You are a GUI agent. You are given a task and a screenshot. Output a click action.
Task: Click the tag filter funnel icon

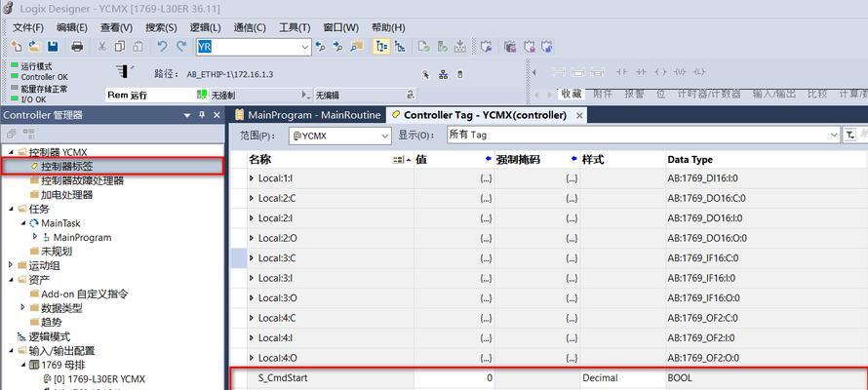848,135
